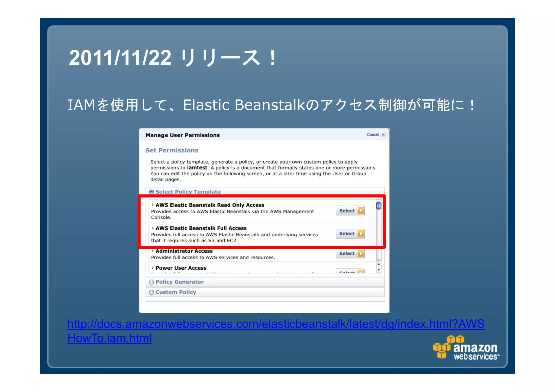Image resolution: width=555 pixels, height=392 pixels.
Task: Click the blue policy list scrollbar thumb
Action: (x=379, y=206)
